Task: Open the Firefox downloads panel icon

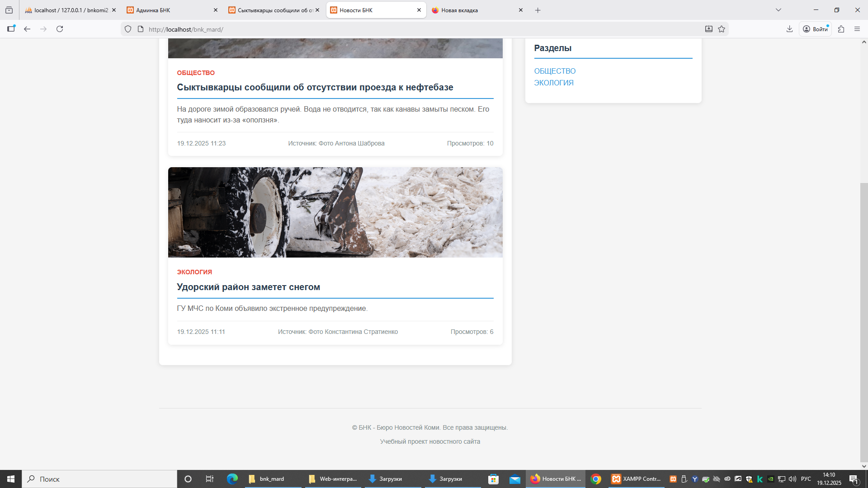Action: pos(789,29)
